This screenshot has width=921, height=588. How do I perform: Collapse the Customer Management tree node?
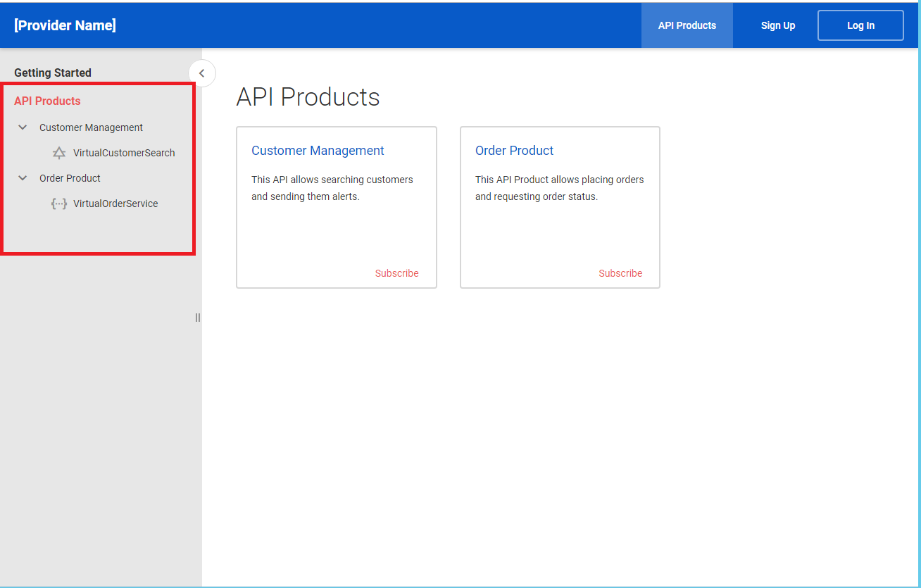point(23,127)
